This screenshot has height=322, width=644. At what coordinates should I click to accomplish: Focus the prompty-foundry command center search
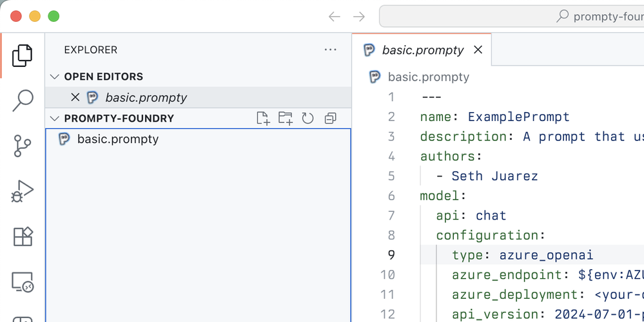point(512,16)
